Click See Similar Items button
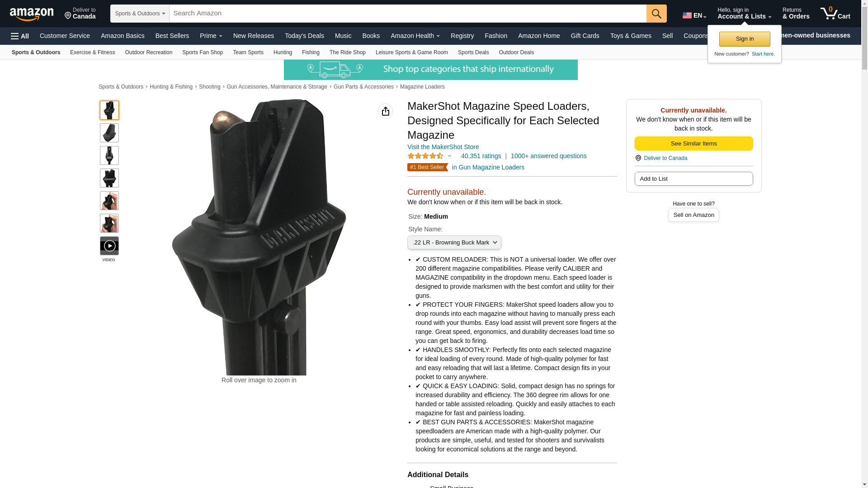Screen dimensions: 868x488 point(693,144)
